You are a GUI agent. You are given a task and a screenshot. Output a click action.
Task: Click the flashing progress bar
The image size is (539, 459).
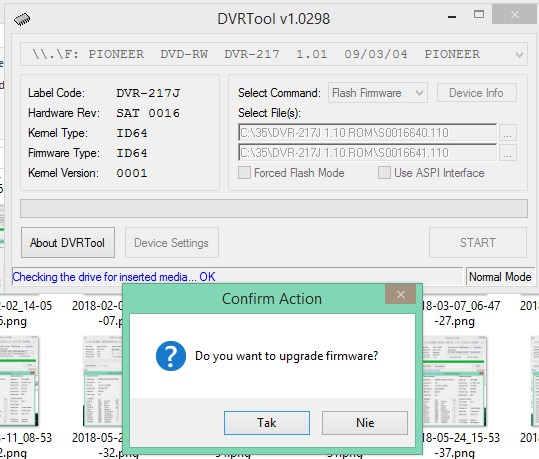pos(274,209)
